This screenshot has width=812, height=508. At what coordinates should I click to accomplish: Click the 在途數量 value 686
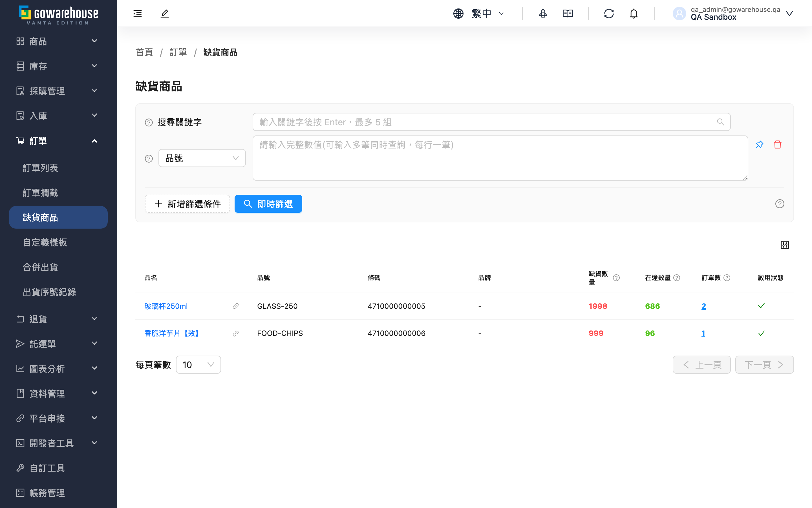(652, 306)
